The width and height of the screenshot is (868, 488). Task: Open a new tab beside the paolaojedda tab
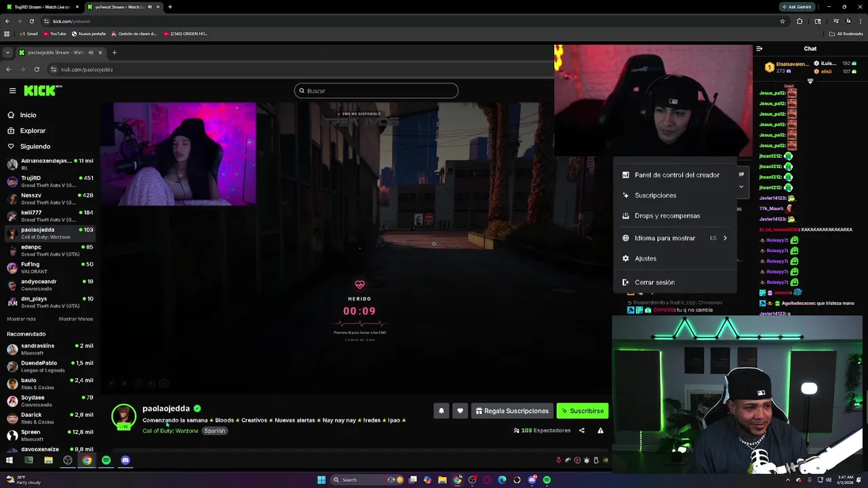point(114,52)
